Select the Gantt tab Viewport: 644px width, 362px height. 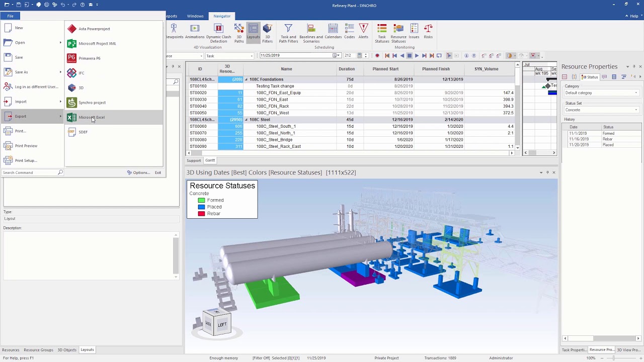tap(210, 160)
